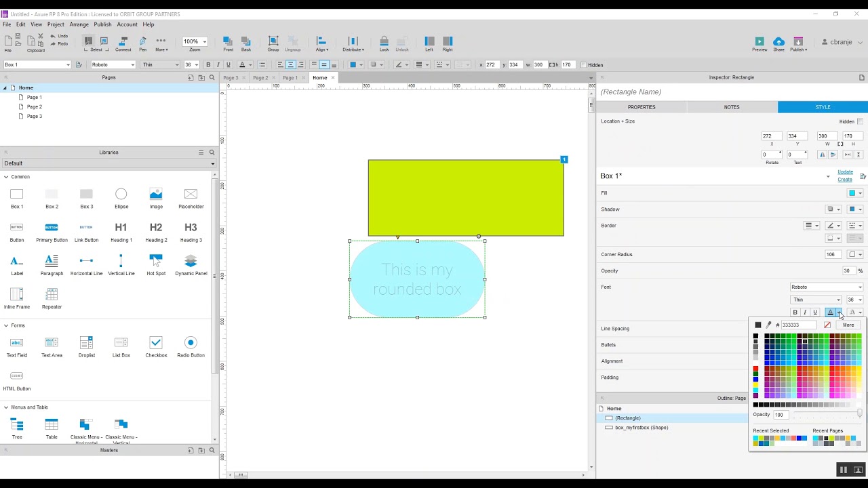Image resolution: width=868 pixels, height=488 pixels.
Task: Open the Arrange menu
Action: [x=79, y=24]
